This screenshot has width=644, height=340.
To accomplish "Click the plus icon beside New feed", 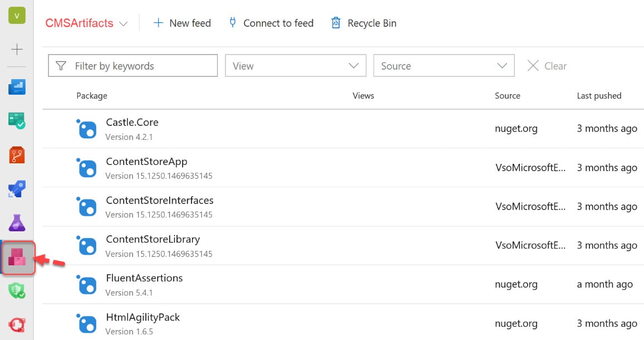I will click(x=158, y=23).
